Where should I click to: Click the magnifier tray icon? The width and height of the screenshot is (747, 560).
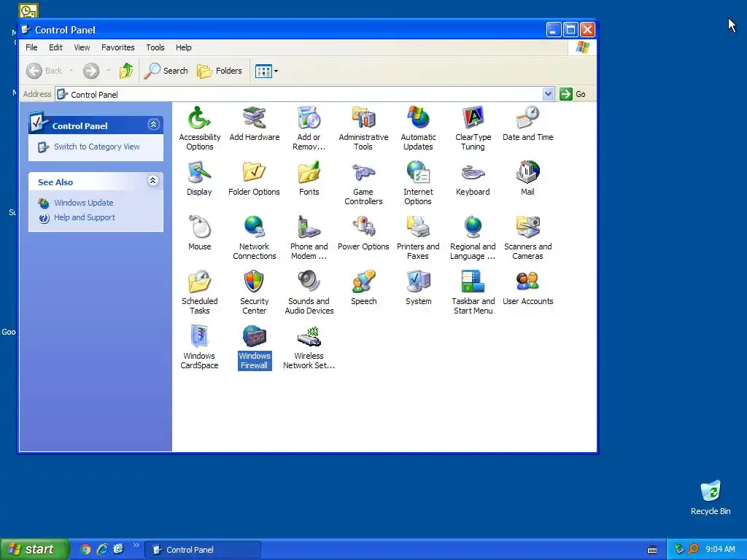tap(693, 549)
